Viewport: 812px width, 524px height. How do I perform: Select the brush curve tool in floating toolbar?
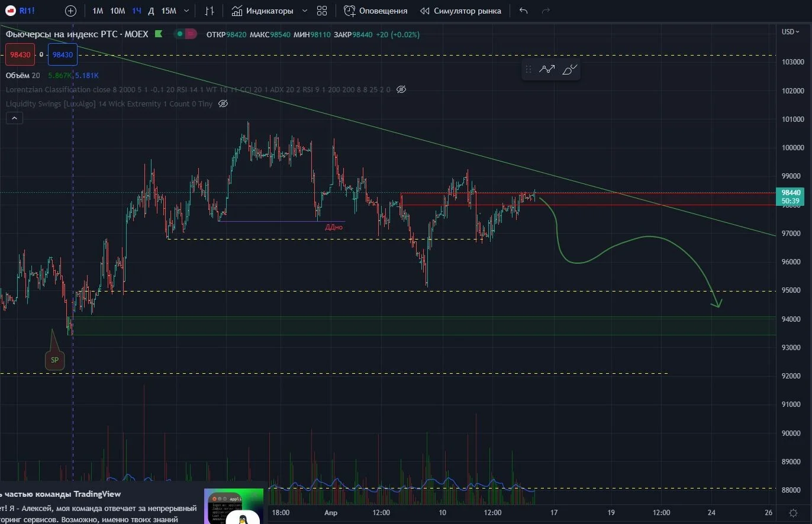pyautogui.click(x=570, y=69)
